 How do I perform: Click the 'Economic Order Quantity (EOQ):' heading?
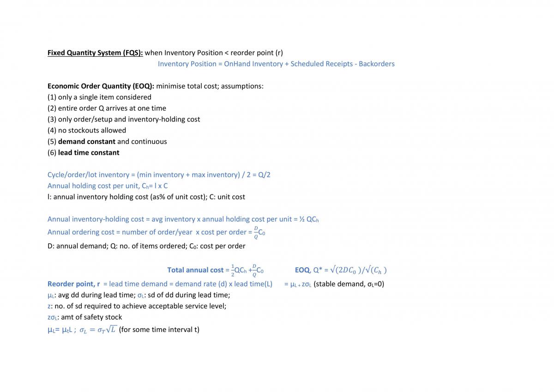coord(101,86)
